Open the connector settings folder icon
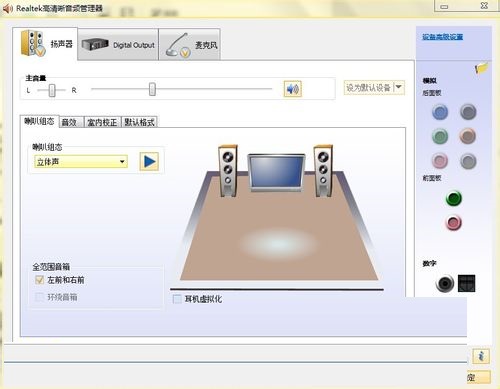The image size is (500, 389). [x=481, y=68]
